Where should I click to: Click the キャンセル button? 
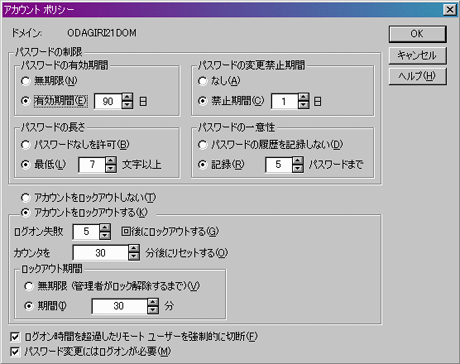click(x=417, y=55)
